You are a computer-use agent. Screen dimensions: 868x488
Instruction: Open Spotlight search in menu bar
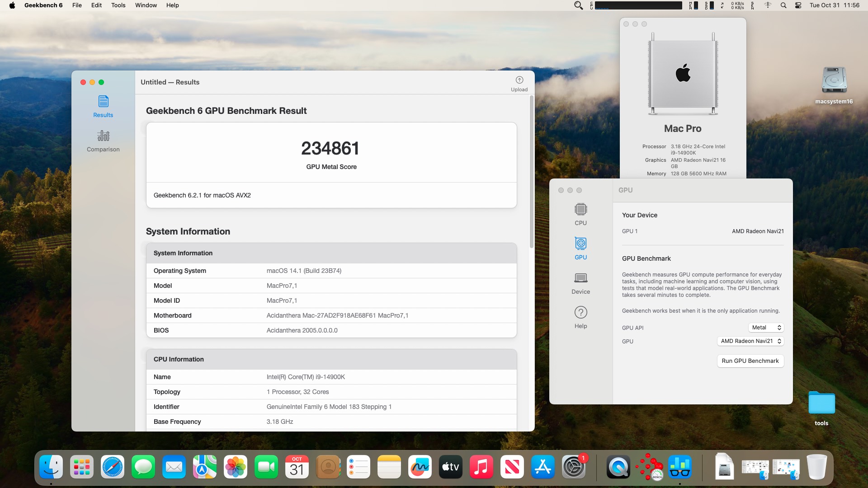click(x=783, y=5)
